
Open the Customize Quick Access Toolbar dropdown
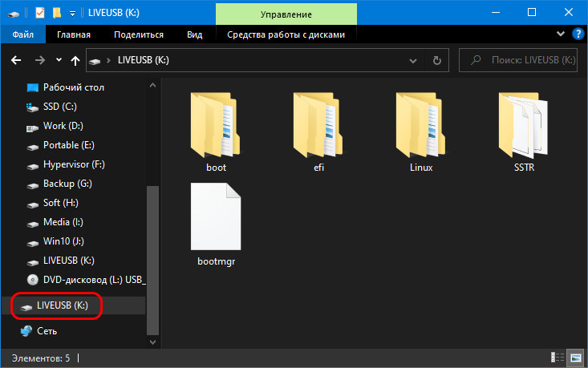pos(72,14)
